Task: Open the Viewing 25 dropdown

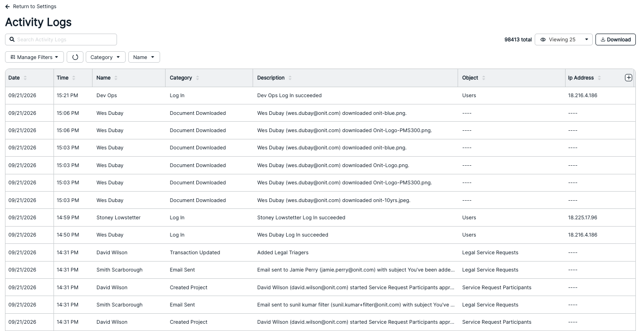Action: point(564,40)
